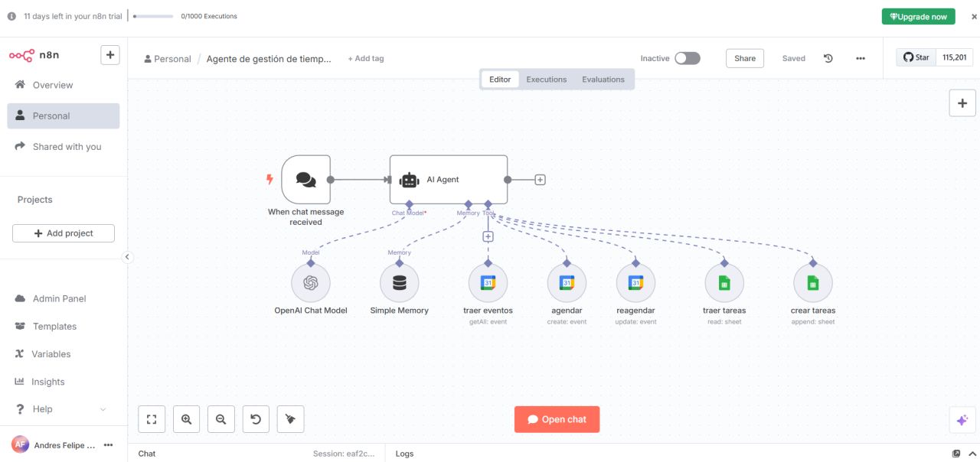The height and width of the screenshot is (462, 980).
Task: Select the agendar calendar node
Action: 567,283
